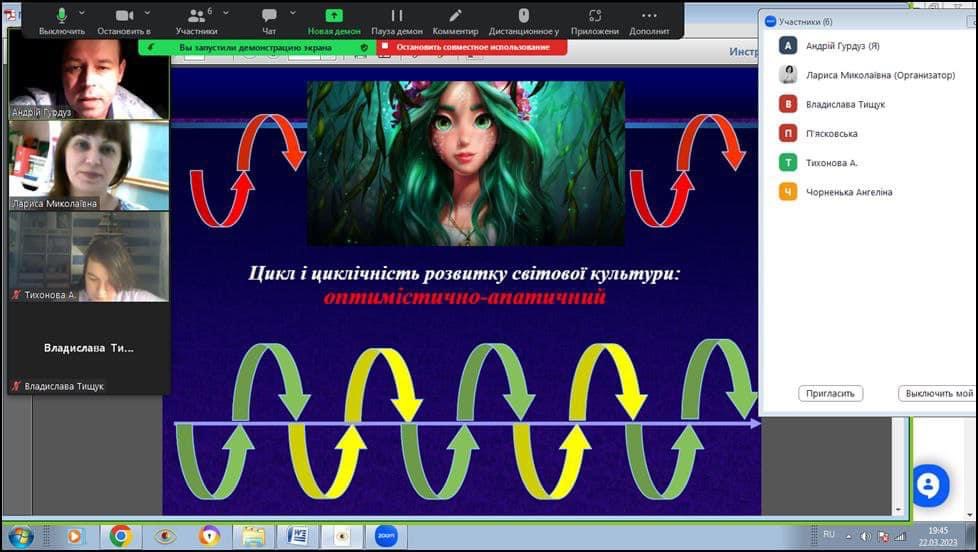Click muted mic icon on Тихонова А. tile
978x552 pixels.
(x=16, y=295)
